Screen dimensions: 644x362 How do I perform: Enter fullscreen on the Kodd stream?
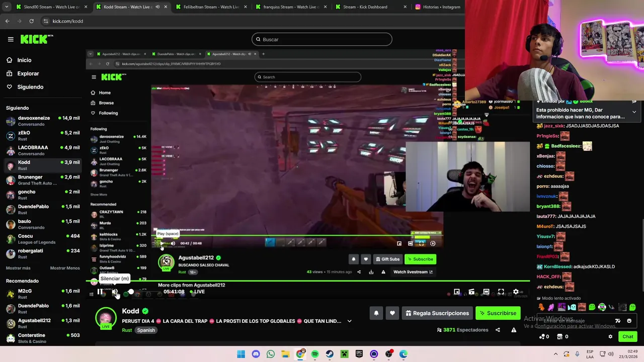(x=501, y=292)
